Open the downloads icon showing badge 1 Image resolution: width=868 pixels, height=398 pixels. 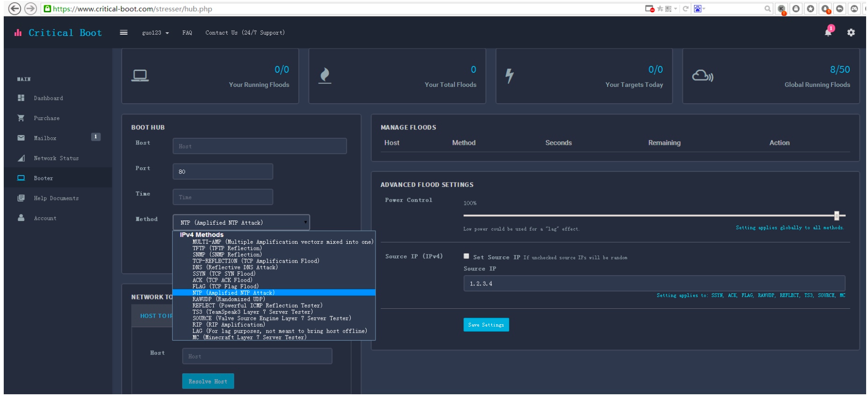click(825, 9)
